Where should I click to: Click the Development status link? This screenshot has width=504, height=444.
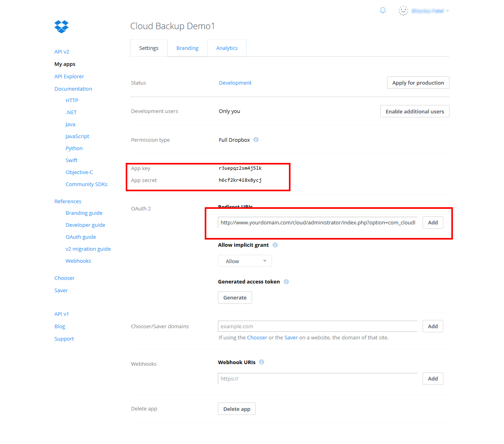click(235, 83)
